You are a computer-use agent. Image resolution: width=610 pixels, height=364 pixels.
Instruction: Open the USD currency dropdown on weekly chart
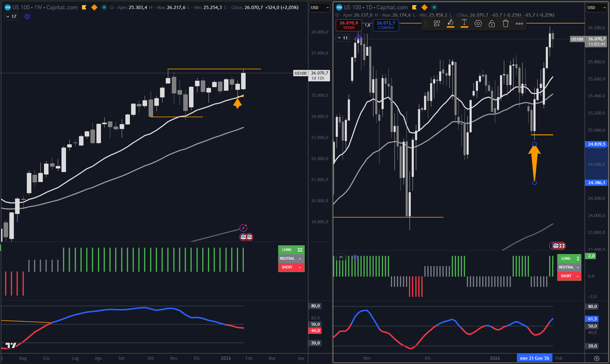pos(320,8)
